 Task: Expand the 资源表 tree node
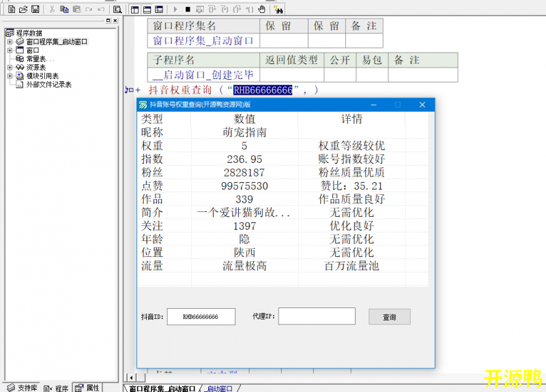(10, 67)
